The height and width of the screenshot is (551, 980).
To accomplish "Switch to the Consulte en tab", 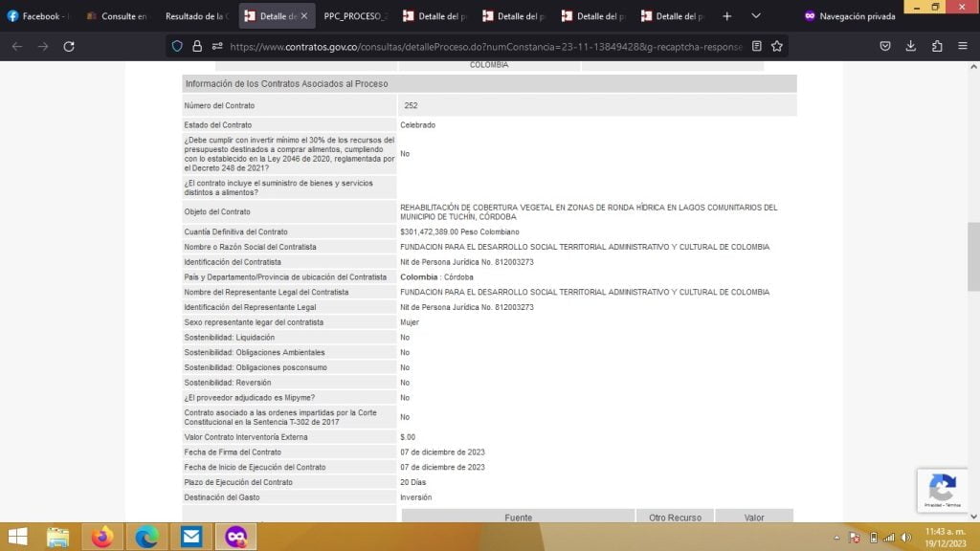I will [117, 16].
